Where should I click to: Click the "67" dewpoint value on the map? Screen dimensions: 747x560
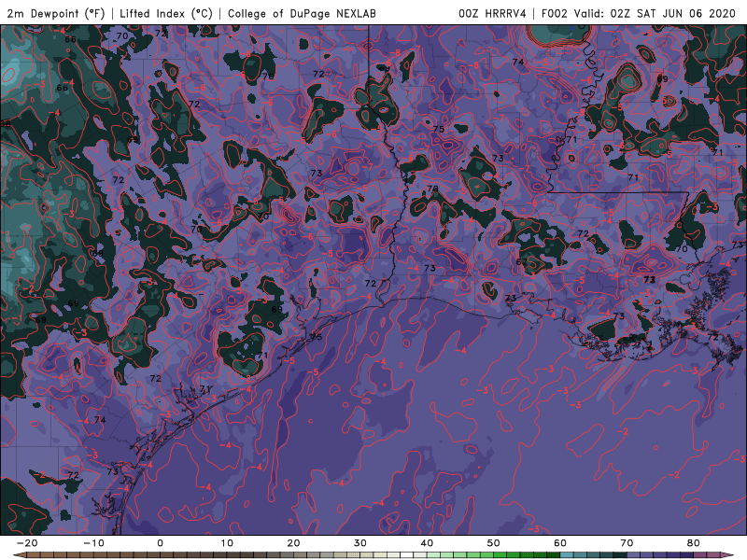[x=522, y=262]
